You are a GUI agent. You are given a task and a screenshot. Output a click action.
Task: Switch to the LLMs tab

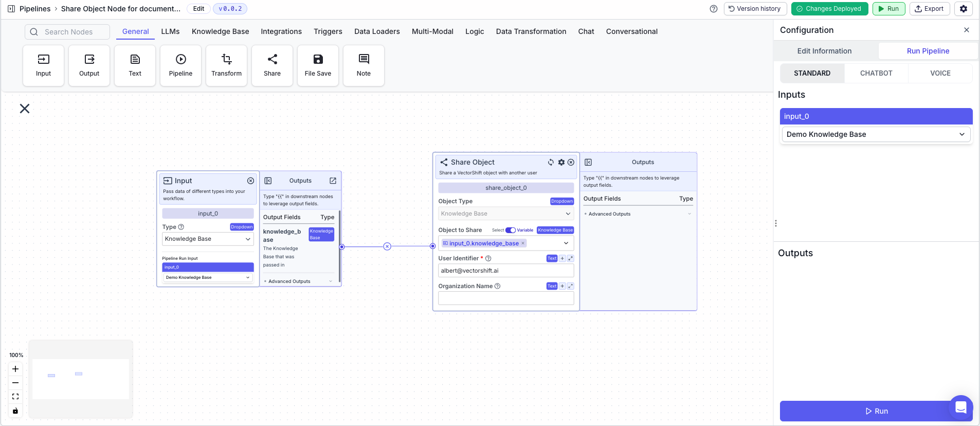(x=170, y=31)
